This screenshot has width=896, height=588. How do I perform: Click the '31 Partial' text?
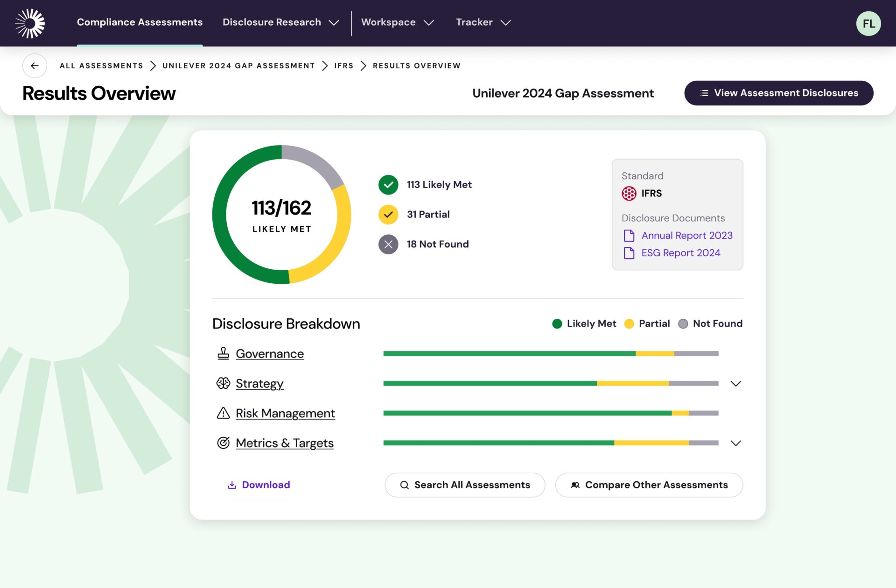[428, 215]
